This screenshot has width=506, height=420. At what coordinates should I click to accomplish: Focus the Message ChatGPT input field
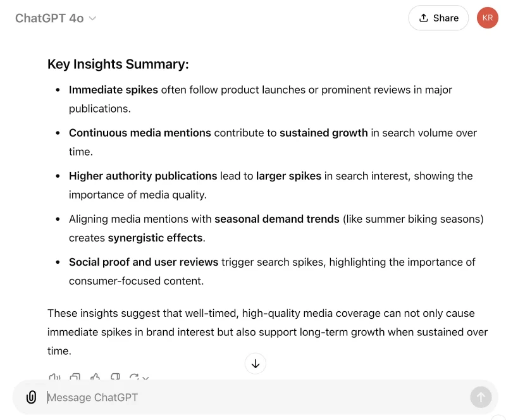tap(255, 397)
